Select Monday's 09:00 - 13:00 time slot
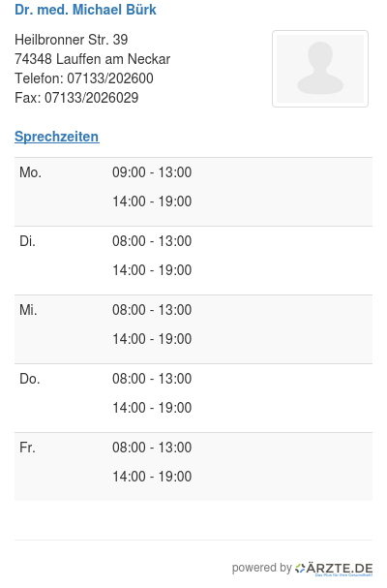Image resolution: width=387 pixels, height=588 pixels. [x=152, y=172]
